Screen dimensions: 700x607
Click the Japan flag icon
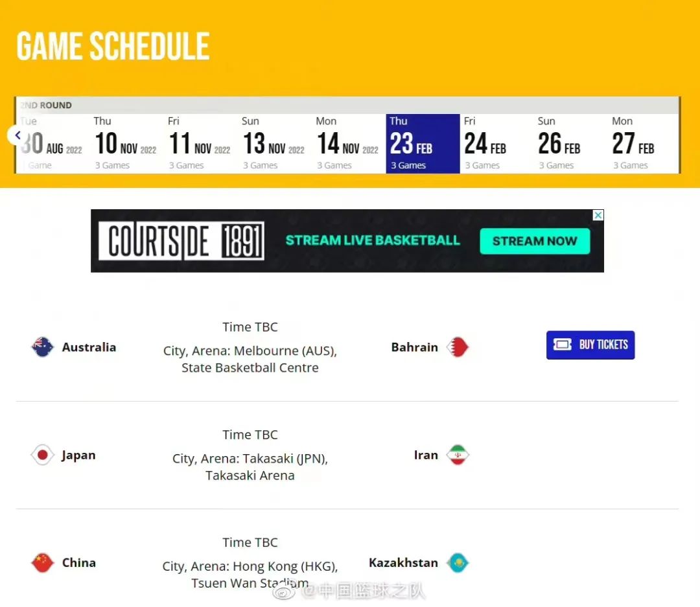(42, 455)
